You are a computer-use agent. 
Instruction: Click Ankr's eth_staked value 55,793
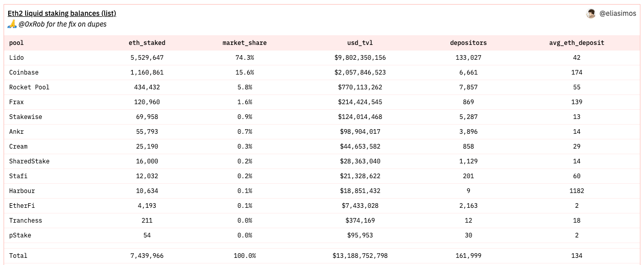click(x=147, y=132)
